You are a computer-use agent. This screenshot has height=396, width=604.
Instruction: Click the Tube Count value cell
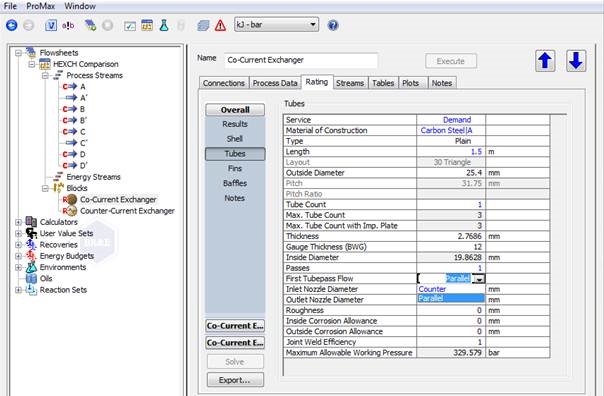(x=451, y=205)
